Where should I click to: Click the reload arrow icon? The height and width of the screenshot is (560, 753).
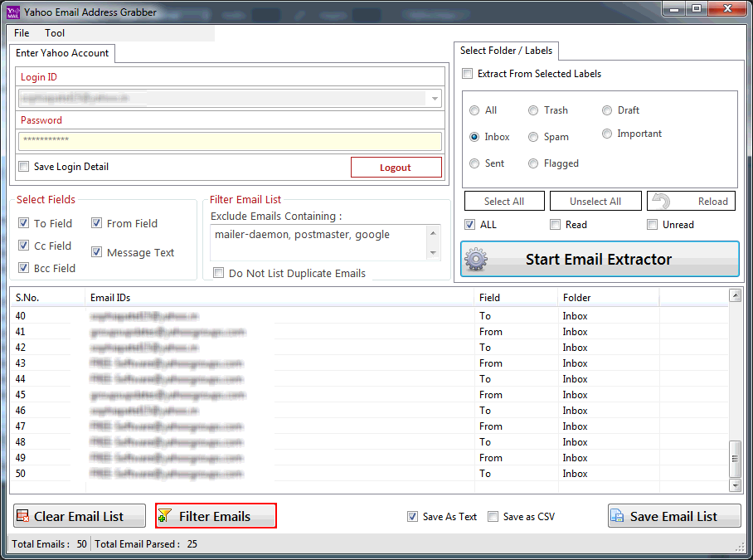(662, 201)
